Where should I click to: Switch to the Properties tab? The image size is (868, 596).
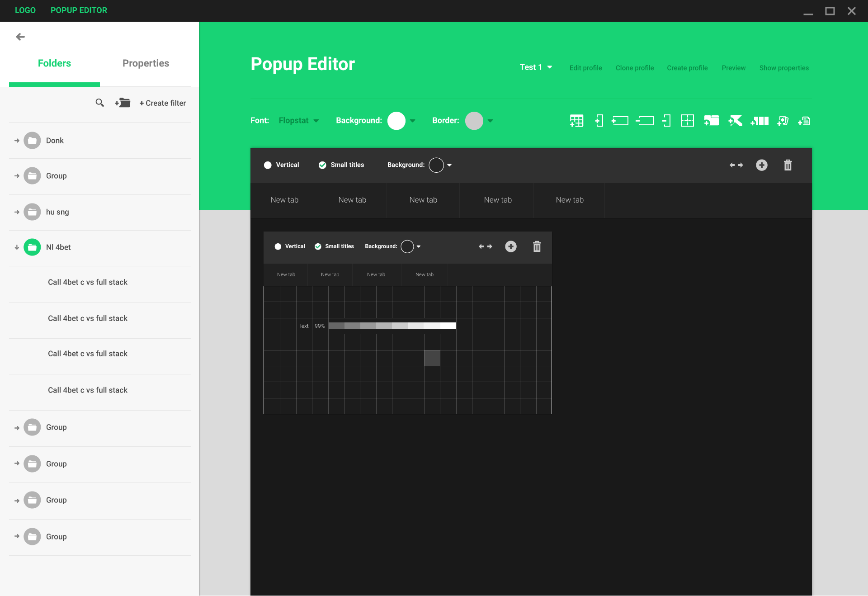[146, 63]
